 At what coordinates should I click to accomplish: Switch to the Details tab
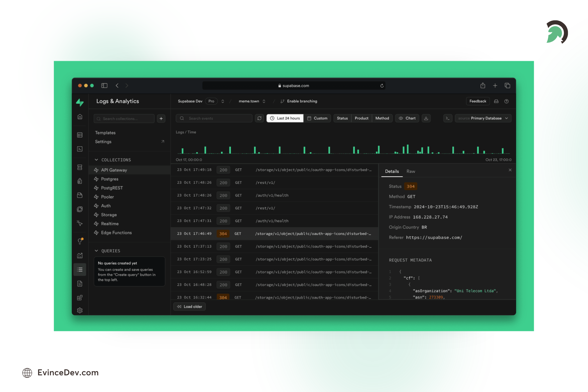[x=392, y=171]
